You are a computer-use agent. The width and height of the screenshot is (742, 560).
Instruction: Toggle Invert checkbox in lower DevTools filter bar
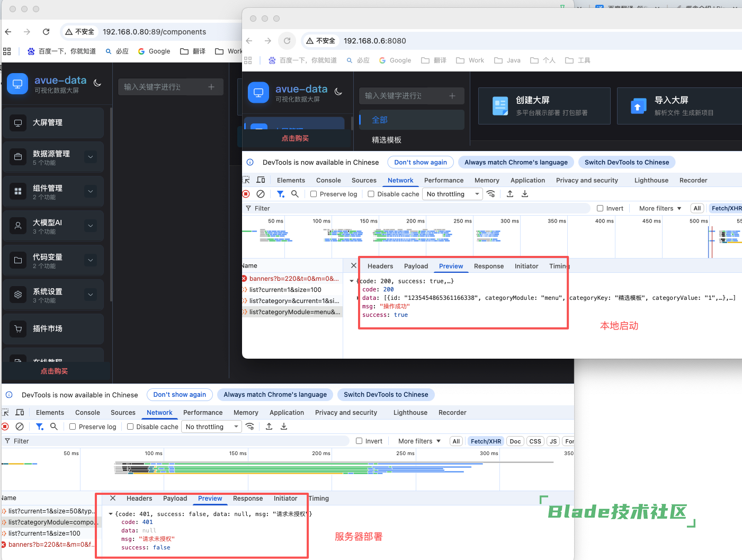pyautogui.click(x=359, y=441)
